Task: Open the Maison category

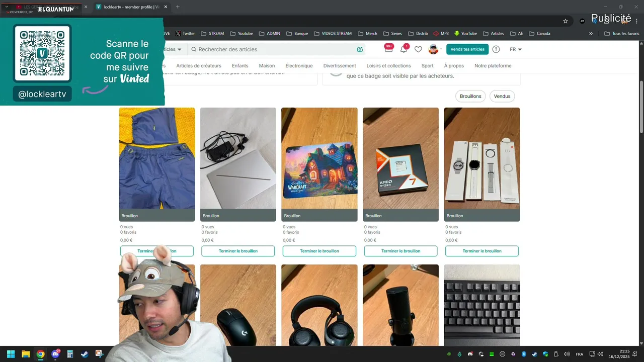Action: (267, 66)
